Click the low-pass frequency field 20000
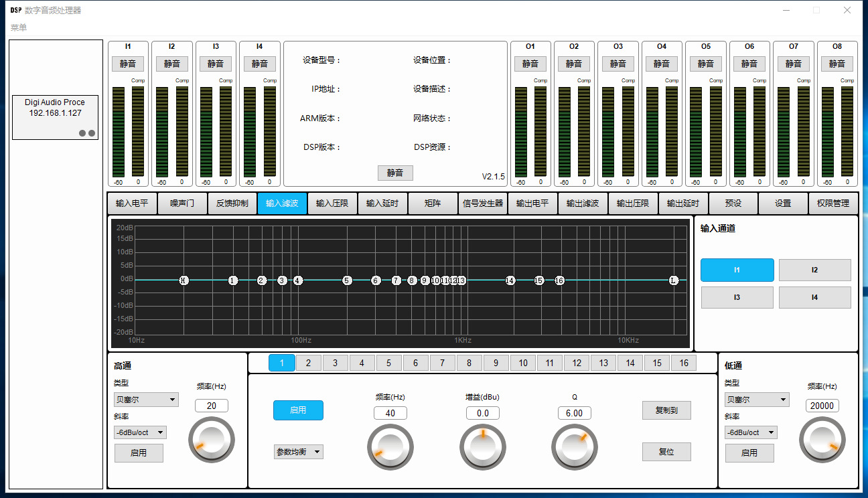Image resolution: width=868 pixels, height=498 pixels. click(822, 406)
